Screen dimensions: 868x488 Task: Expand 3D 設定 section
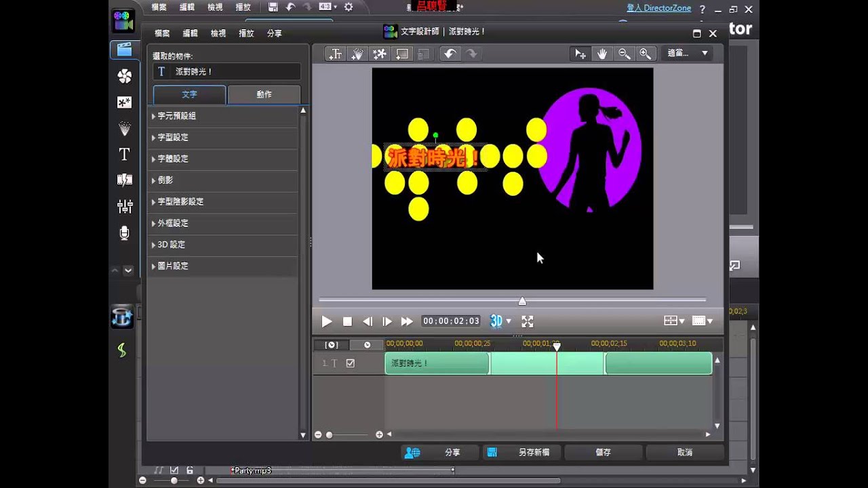click(x=222, y=245)
